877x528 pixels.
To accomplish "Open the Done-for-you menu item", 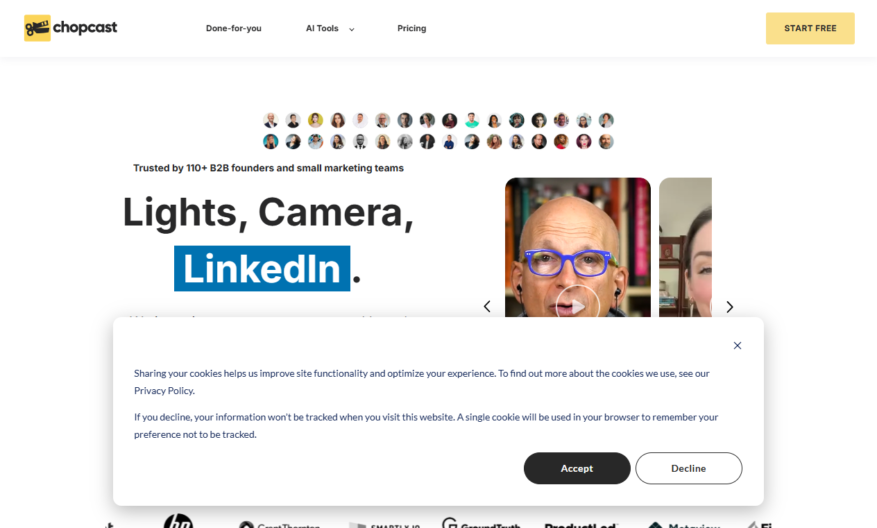I will 233,29.
